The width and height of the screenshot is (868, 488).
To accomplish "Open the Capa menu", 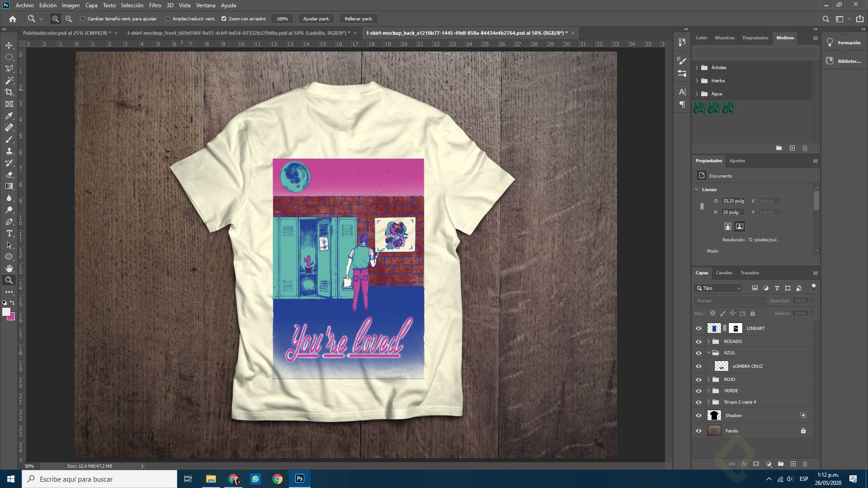I will pos(91,5).
